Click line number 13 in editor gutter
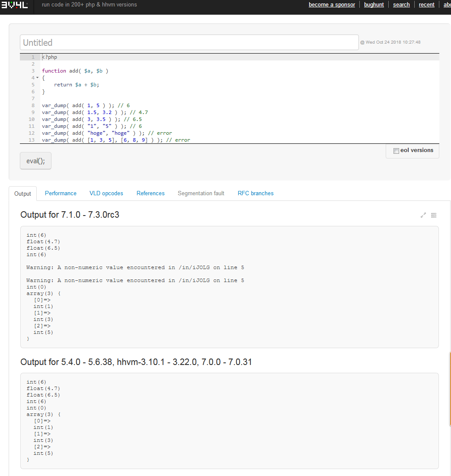Screen dimensions: 451x476 click(31, 140)
